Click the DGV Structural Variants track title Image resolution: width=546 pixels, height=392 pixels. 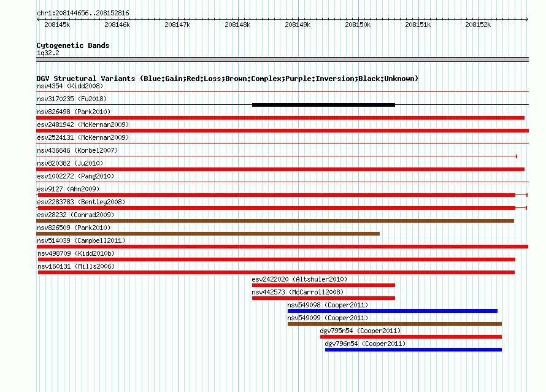coord(228,79)
